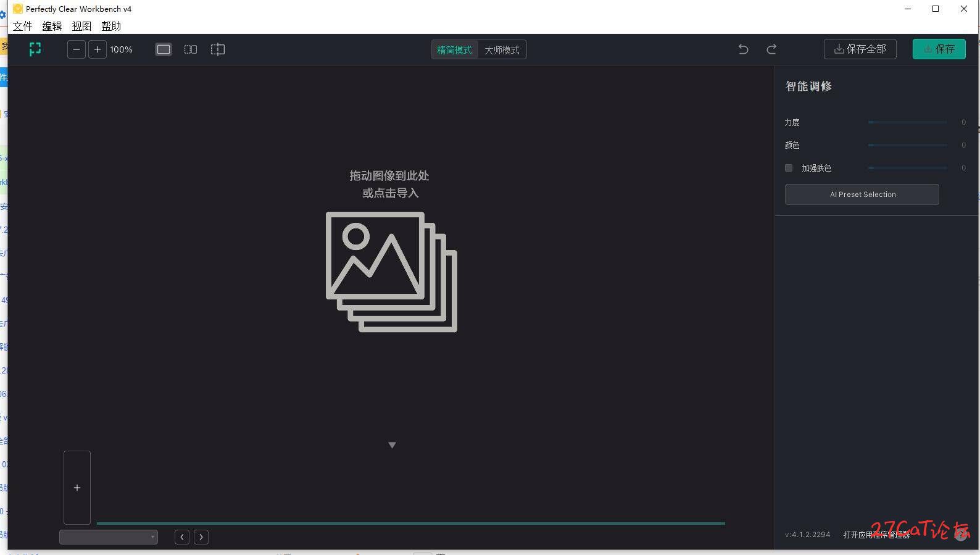The width and height of the screenshot is (980, 555).
Task: Go to previous image in the filmstrip
Action: pos(182,537)
